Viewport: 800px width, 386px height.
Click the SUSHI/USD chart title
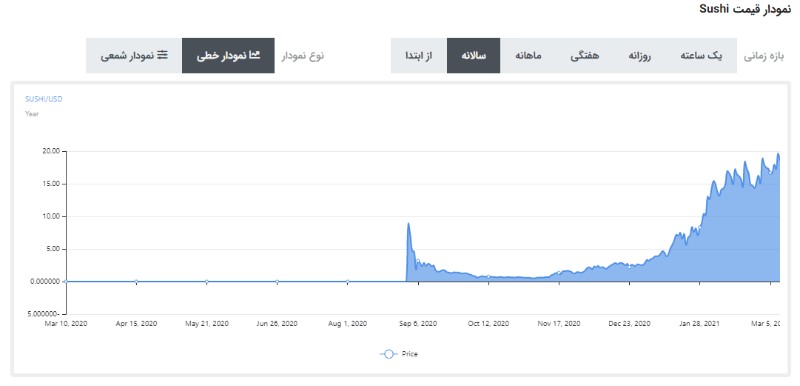[x=43, y=99]
